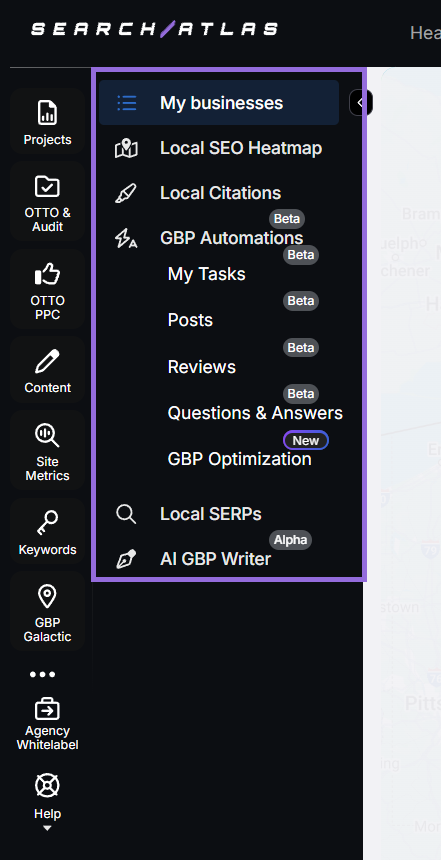This screenshot has width=441, height=860.
Task: Open OTTO & Audit folder icon
Action: [47, 186]
